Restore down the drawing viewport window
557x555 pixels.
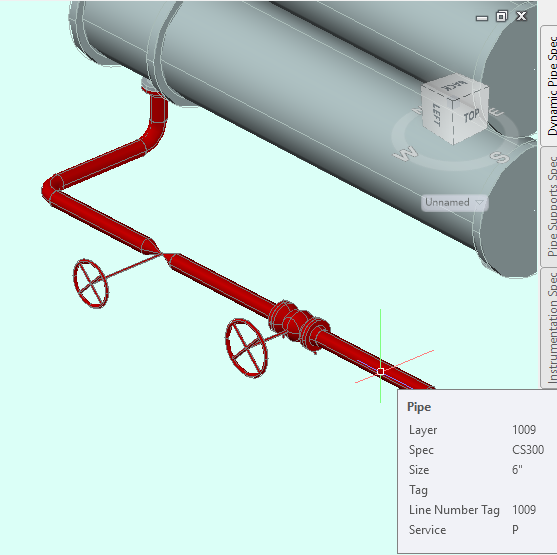pyautogui.click(x=502, y=16)
